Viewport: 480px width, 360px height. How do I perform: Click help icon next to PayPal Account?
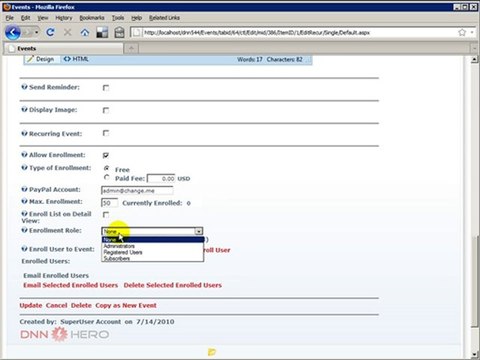click(24, 189)
